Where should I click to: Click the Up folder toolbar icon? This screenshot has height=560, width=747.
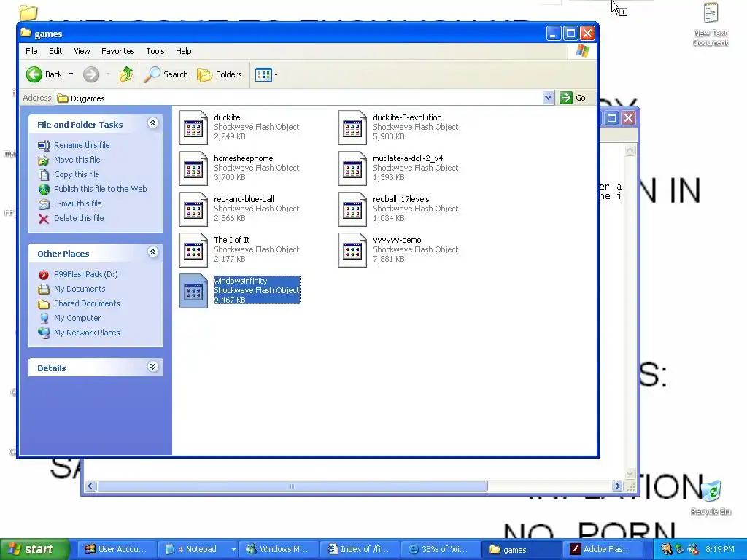pos(125,74)
